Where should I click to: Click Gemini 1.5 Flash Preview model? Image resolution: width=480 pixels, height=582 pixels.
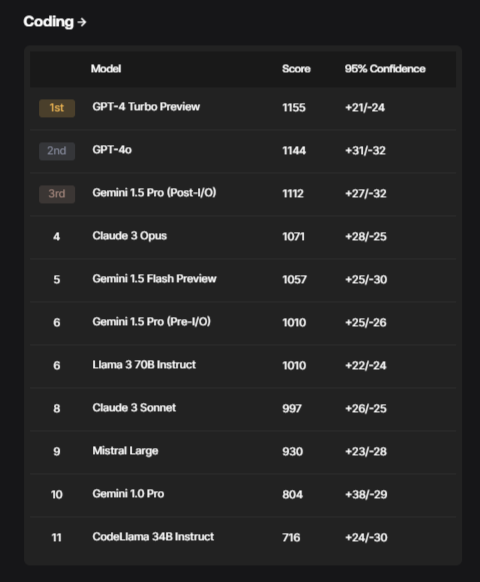tap(154, 279)
